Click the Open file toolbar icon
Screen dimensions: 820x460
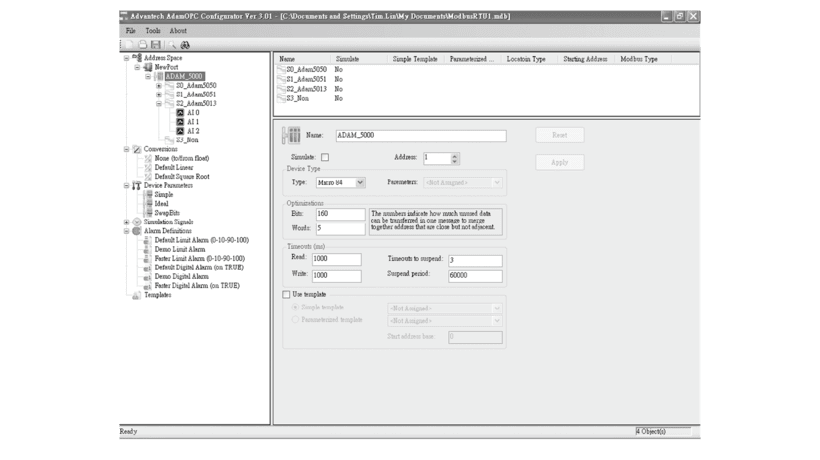142,45
